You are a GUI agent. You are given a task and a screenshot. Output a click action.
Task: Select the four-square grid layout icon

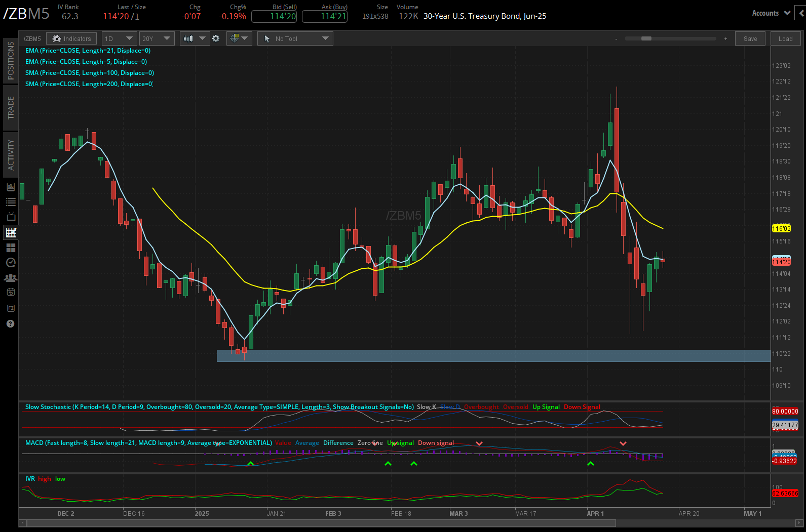11,248
